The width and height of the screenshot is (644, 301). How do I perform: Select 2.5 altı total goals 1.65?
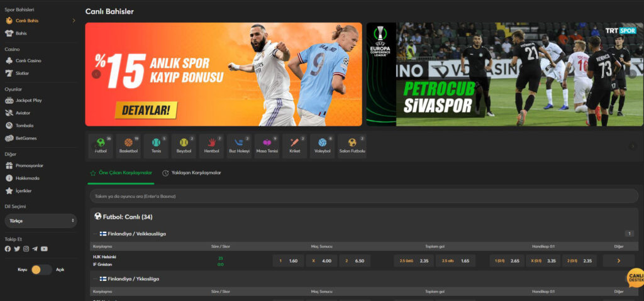(455, 261)
